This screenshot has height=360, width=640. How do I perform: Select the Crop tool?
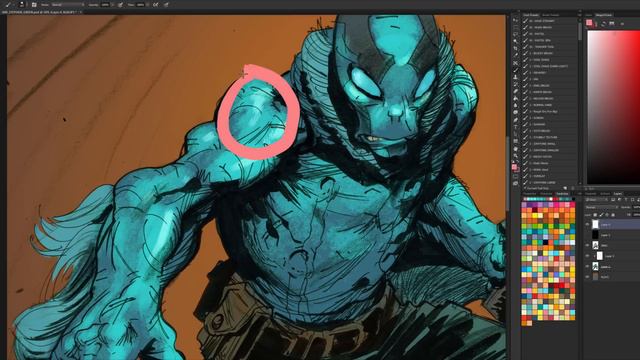tap(516, 48)
